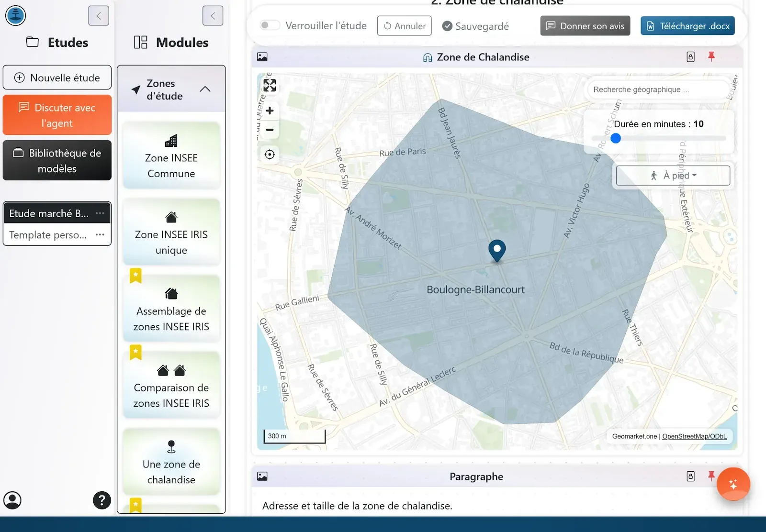Click the Discuter avec l'agent button
Viewport: 766px width, 532px height.
tap(57, 115)
